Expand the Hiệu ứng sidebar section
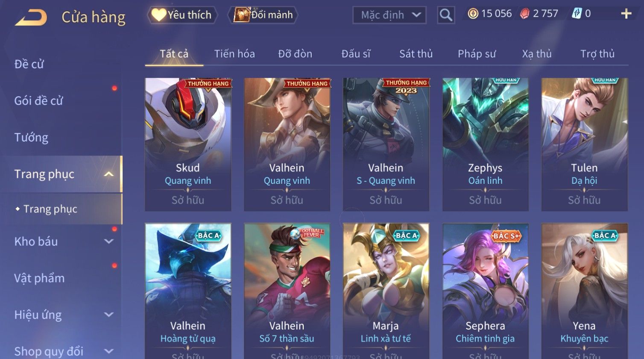The width and height of the screenshot is (644, 359). point(109,315)
